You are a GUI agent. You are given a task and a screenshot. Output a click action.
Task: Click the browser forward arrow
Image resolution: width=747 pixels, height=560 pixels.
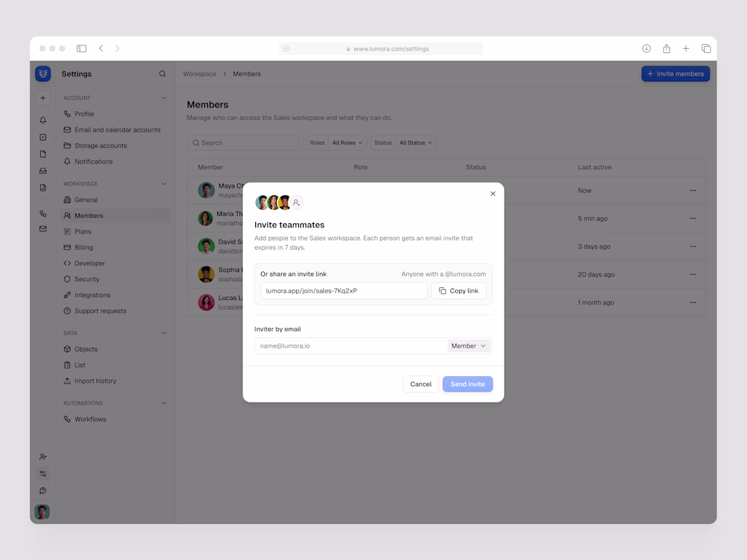[117, 49]
